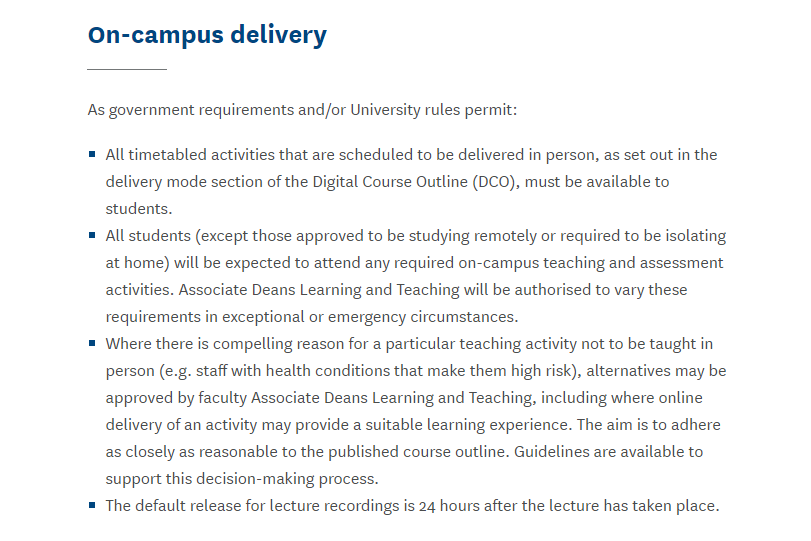811x541 pixels.
Task: Click the On-campus delivery heading
Action: pyautogui.click(x=207, y=35)
